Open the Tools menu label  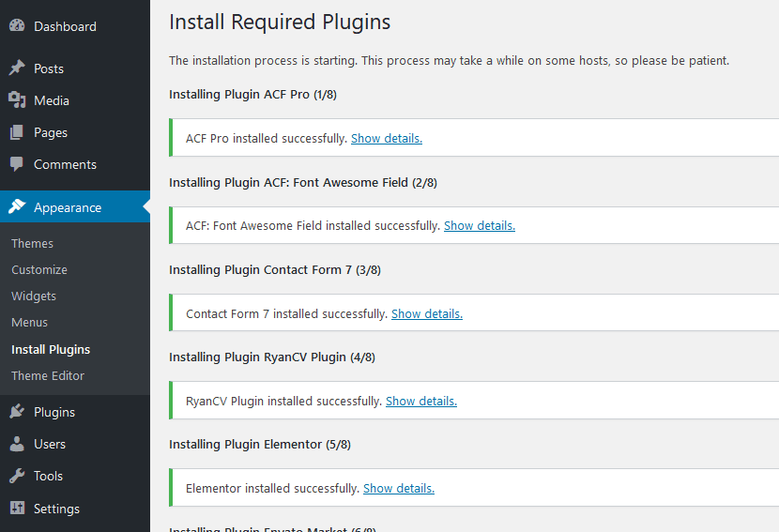coord(48,476)
